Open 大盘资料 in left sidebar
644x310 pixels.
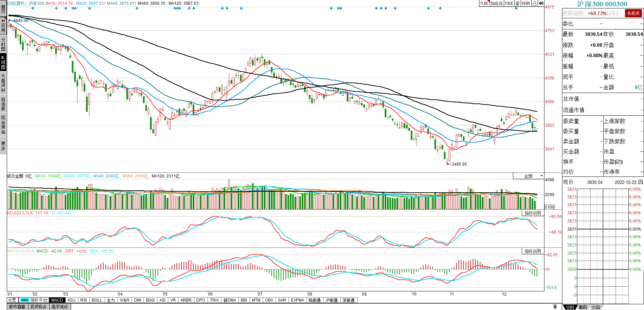pos(3,83)
